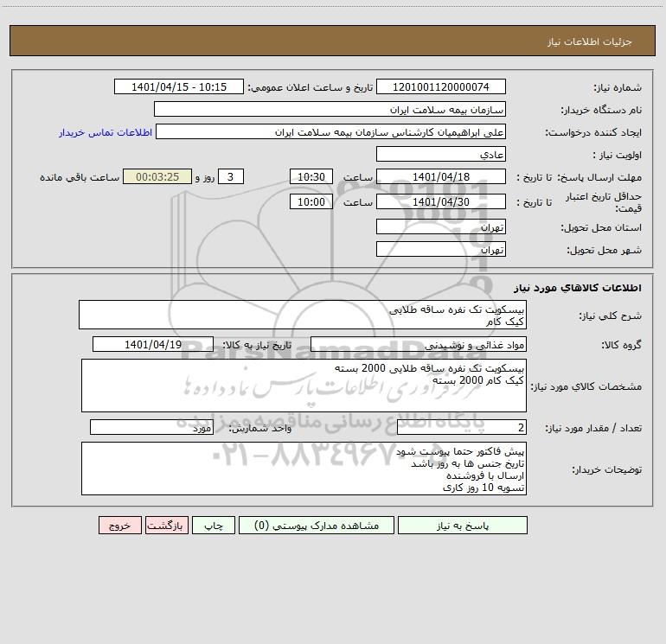This screenshot has width=666, height=644.
Task: Click price validity time 10:00
Action: click(311, 201)
